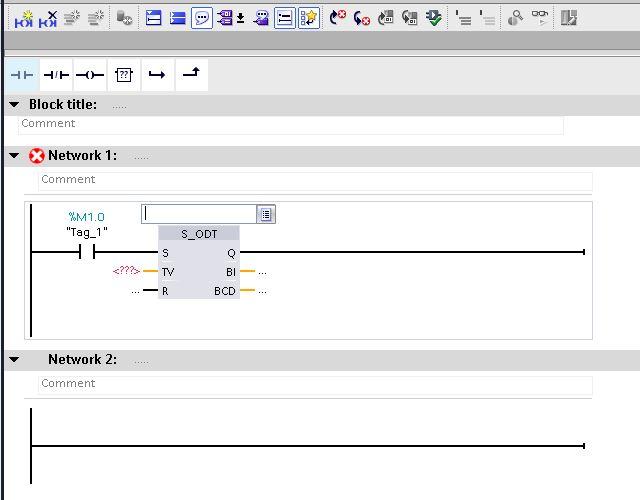Close all networks using the toolbar icon
This screenshot has width=640, height=500.
coord(178,18)
